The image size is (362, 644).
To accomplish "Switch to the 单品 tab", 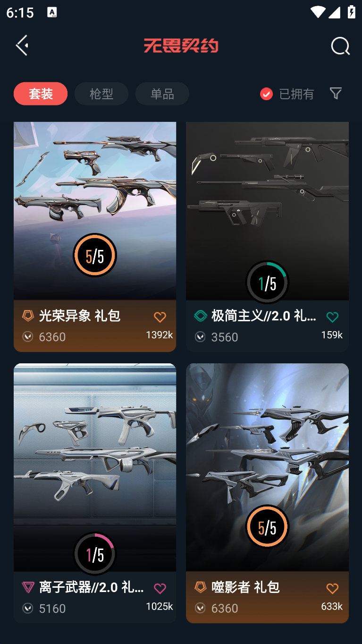I will pyautogui.click(x=162, y=94).
